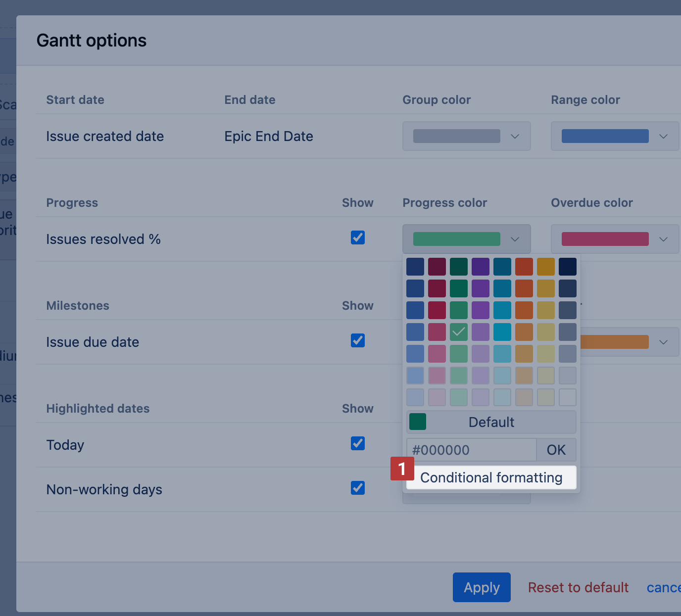Toggle the Non-working days checkbox

pyautogui.click(x=357, y=488)
